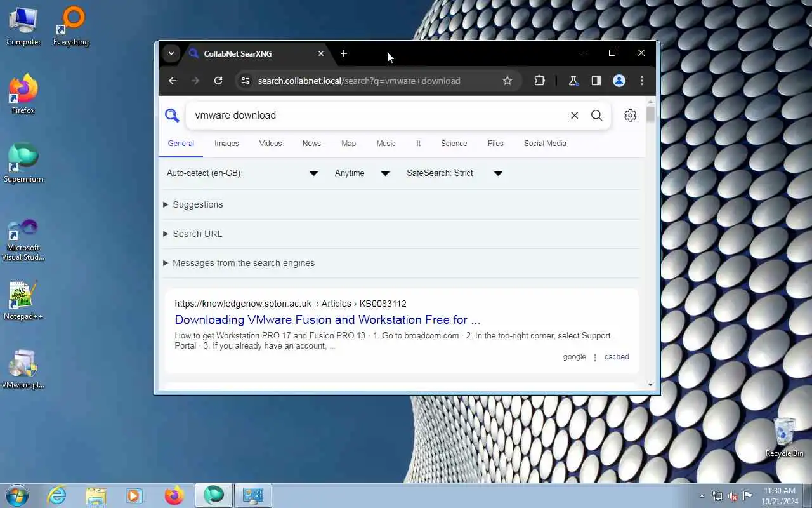Image resolution: width=812 pixels, height=508 pixels.
Task: Open the Everything desktop shortcut
Action: coord(71,26)
